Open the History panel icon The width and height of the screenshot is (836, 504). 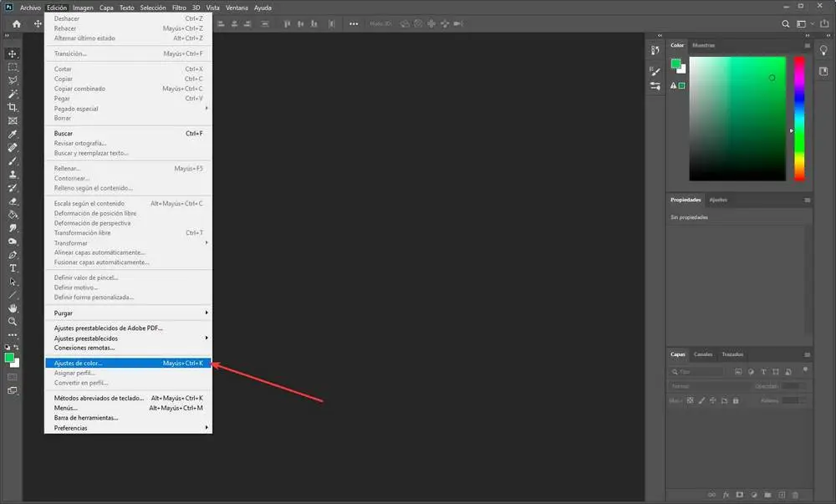(x=655, y=51)
